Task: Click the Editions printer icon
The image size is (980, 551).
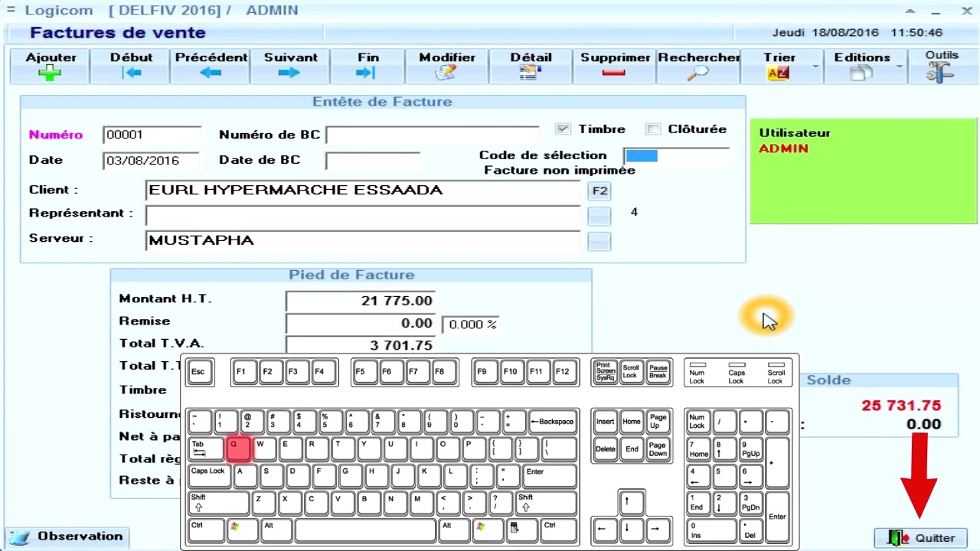Action: tap(861, 73)
